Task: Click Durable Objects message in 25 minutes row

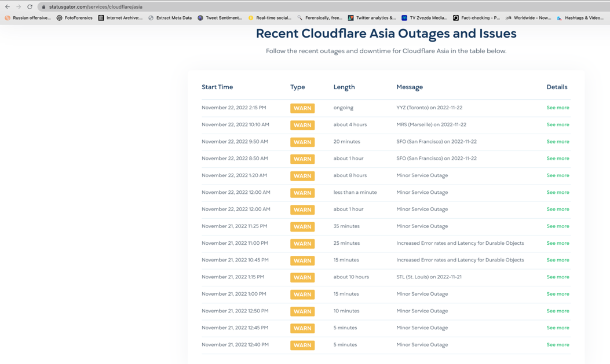Action: [460, 243]
